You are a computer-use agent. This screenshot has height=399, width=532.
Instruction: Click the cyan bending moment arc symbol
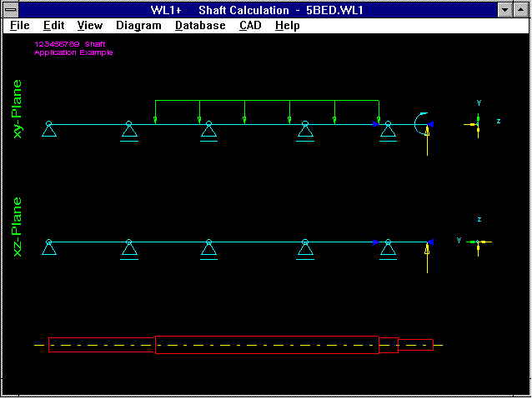(415, 123)
